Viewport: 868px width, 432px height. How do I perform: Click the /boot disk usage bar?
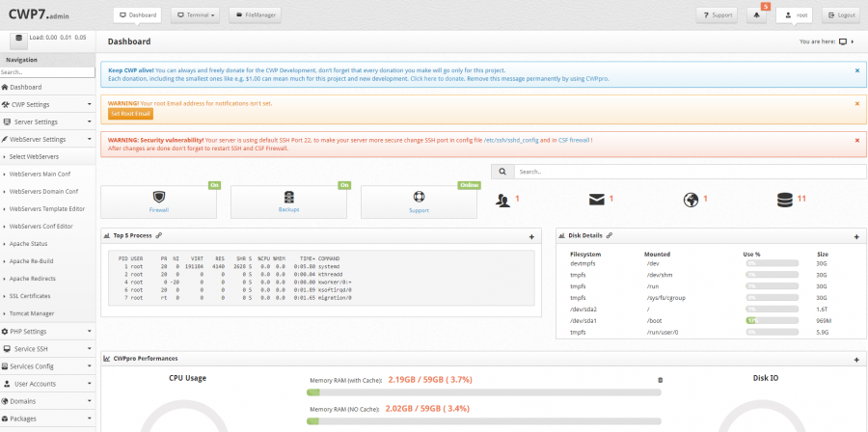(772, 320)
